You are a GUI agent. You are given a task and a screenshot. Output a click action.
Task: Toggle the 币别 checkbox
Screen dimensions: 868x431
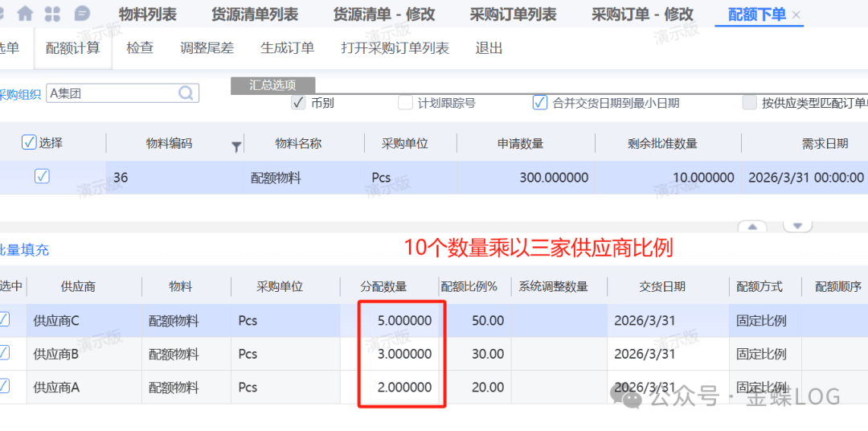(298, 103)
